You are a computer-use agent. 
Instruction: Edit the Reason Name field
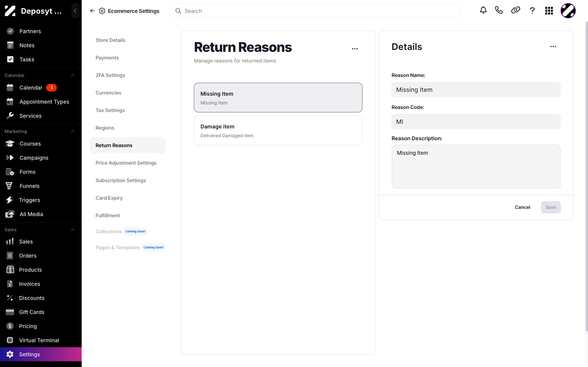click(x=476, y=90)
